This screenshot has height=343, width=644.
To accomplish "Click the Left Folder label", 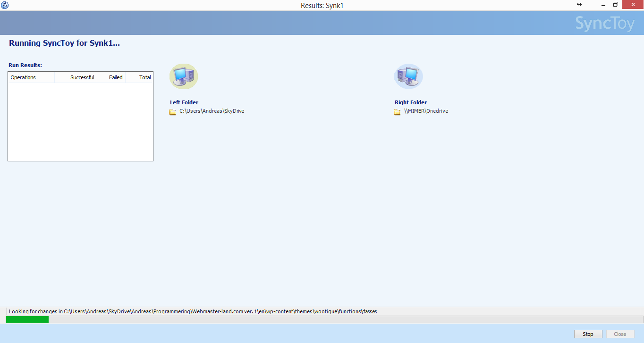I will pyautogui.click(x=184, y=102).
